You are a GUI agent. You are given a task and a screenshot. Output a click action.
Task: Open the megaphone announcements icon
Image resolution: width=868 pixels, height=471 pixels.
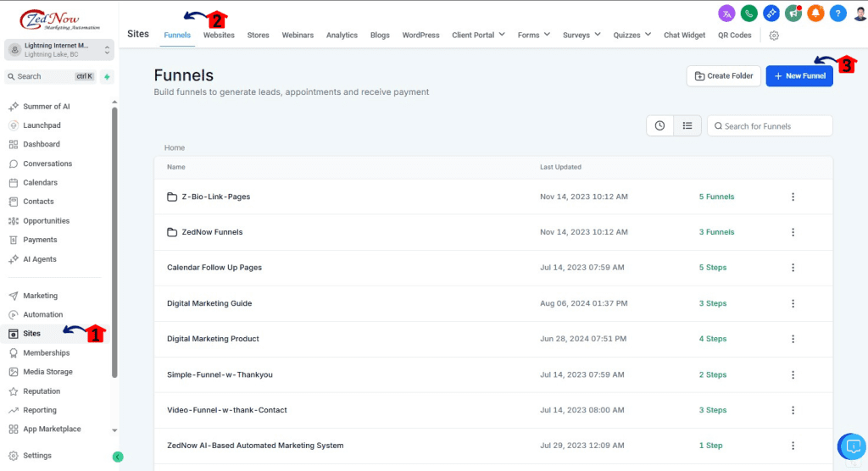tap(793, 14)
